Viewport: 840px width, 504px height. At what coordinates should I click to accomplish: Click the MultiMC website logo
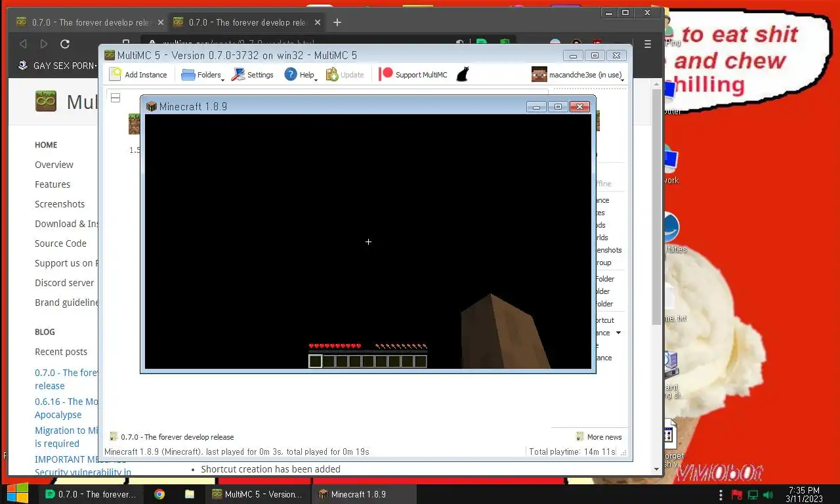point(45,102)
